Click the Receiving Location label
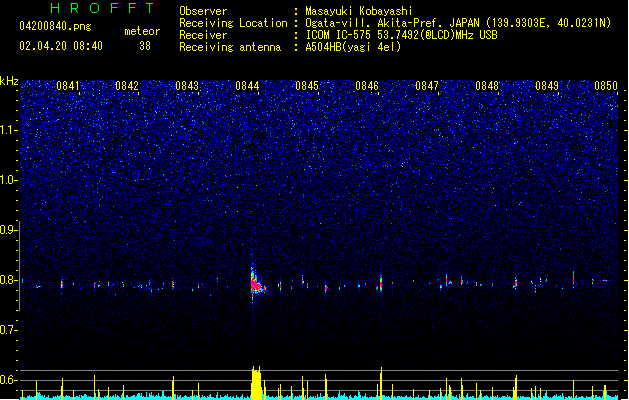The width and height of the screenshot is (629, 400). coord(233,23)
